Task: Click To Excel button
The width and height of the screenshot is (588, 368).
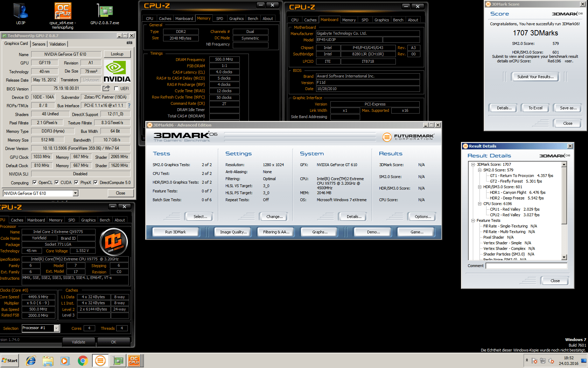Action: 535,108
